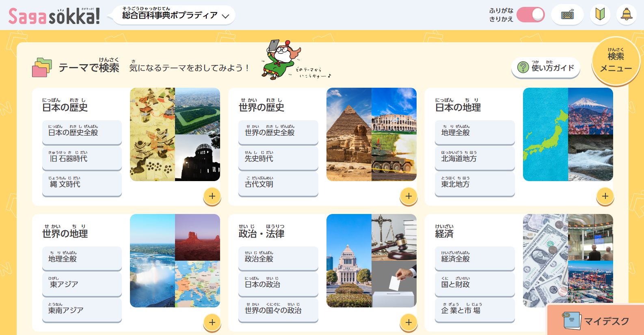The height and width of the screenshot is (335, 644).
Task: Click the Japan map and Mt. Fuji collage
Action: point(568,134)
